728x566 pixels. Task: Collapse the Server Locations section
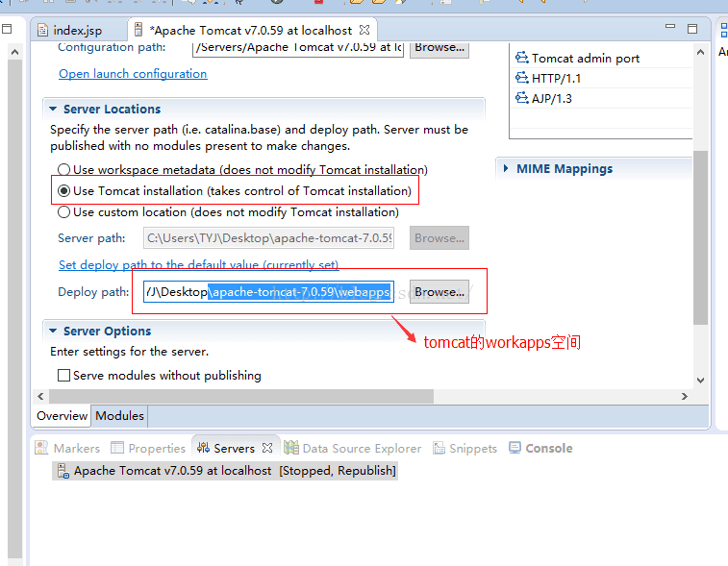[x=53, y=109]
